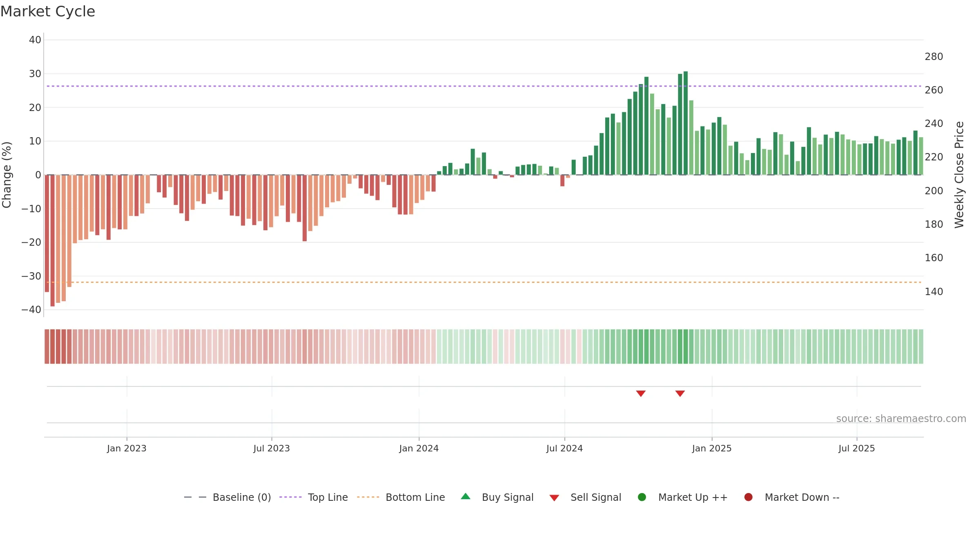Click the Change (%) axis title

(x=7, y=175)
